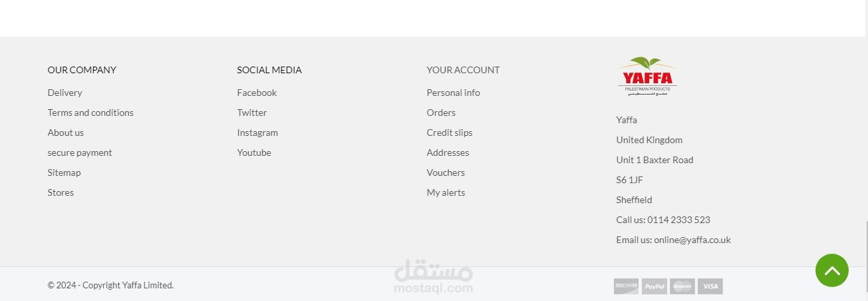Click the Visa payment icon
The image size is (868, 301).
(710, 286)
